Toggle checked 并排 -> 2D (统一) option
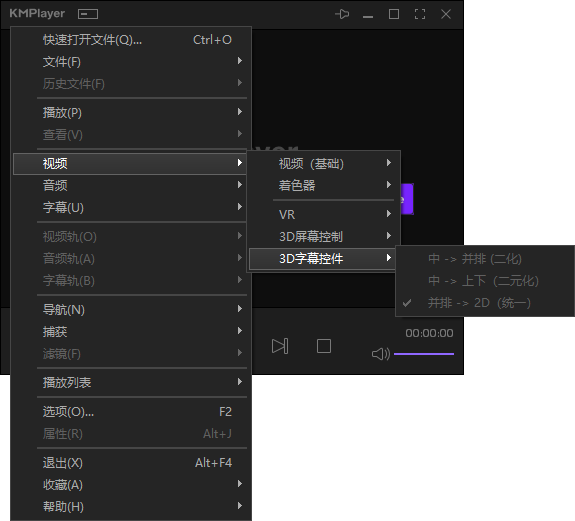The image size is (575, 521). (x=485, y=303)
